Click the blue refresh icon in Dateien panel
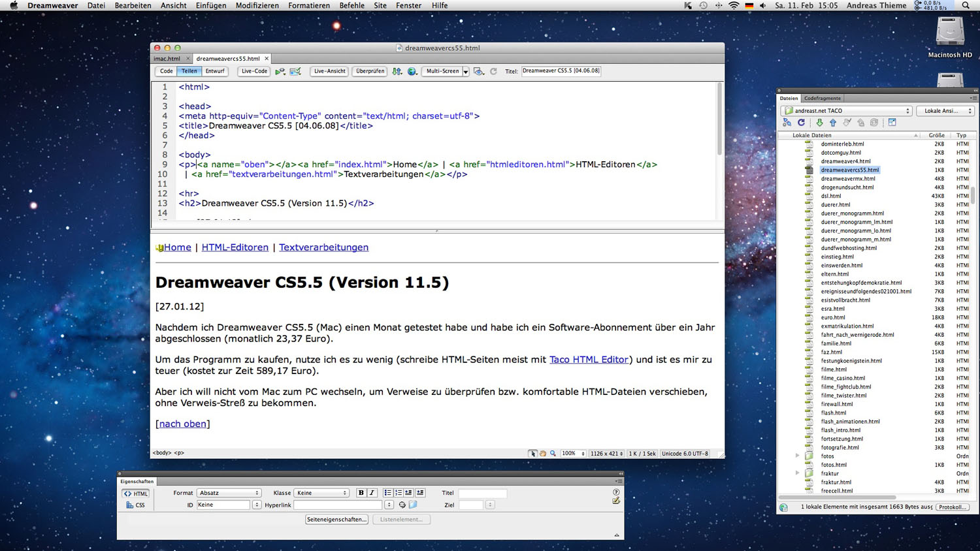Screen dimensions: 980x551 801,123
